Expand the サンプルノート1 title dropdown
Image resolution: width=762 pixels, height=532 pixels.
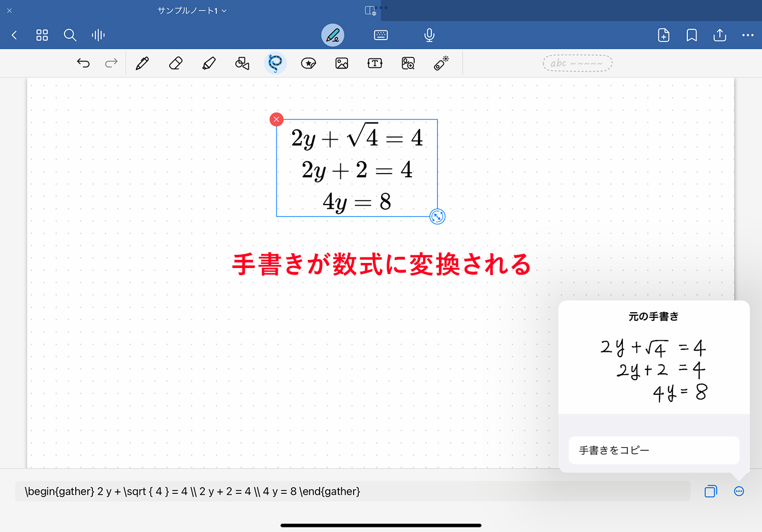[x=192, y=10]
